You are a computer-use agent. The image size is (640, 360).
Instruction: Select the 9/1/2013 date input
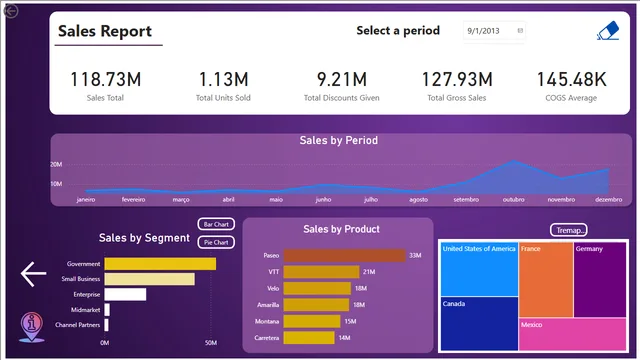tap(494, 31)
